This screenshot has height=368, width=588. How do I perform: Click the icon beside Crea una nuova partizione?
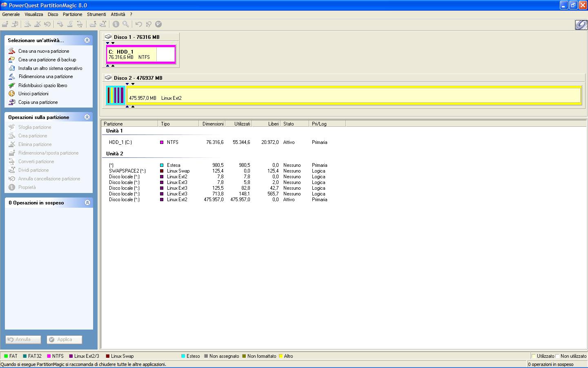[x=12, y=51]
